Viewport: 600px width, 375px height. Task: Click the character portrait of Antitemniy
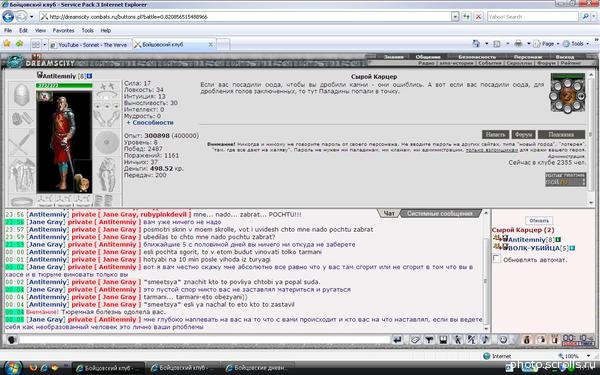point(64,142)
